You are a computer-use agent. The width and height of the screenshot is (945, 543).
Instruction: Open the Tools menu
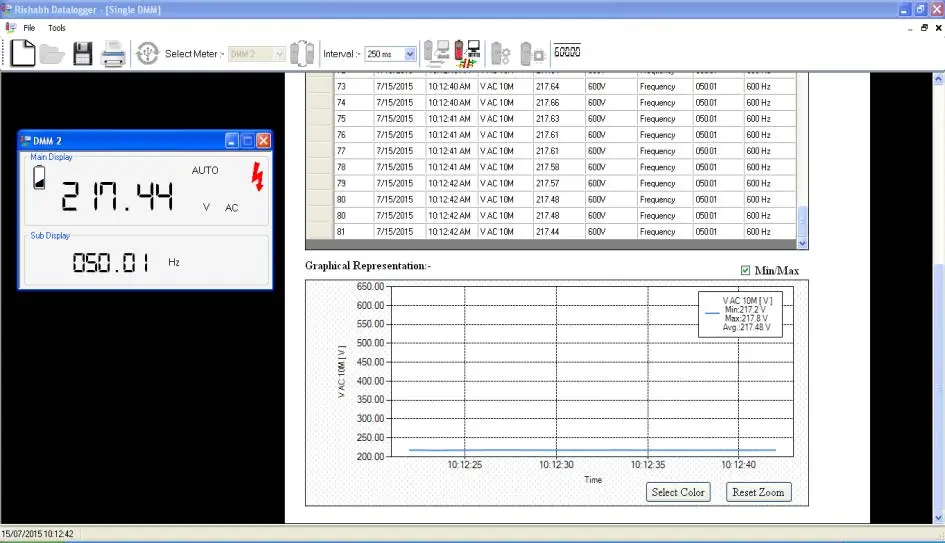[x=57, y=28]
